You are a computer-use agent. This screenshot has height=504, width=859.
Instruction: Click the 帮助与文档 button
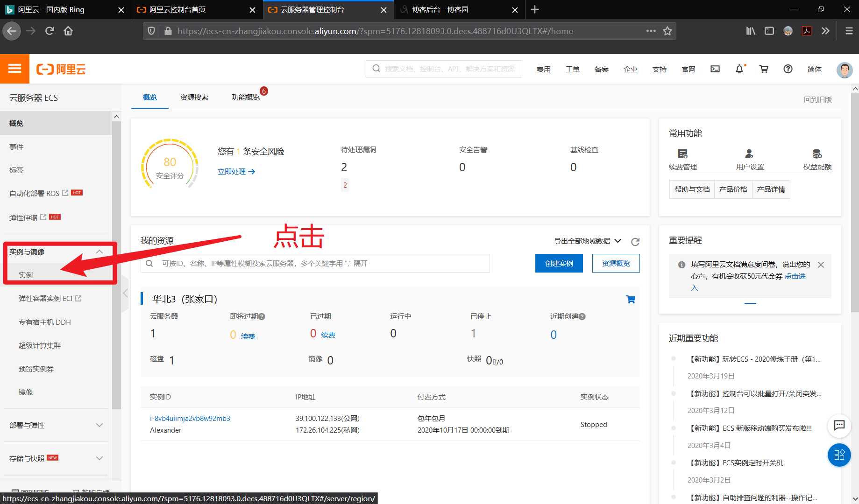(692, 189)
